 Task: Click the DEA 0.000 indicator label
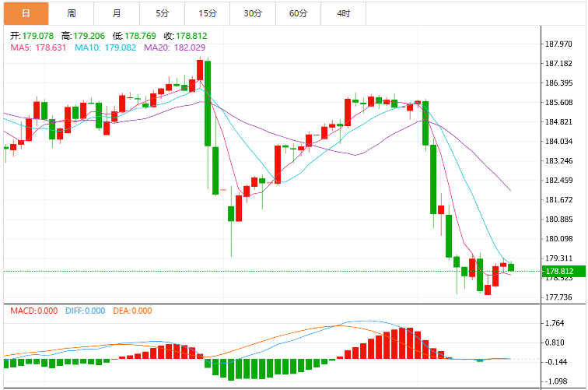(x=132, y=311)
